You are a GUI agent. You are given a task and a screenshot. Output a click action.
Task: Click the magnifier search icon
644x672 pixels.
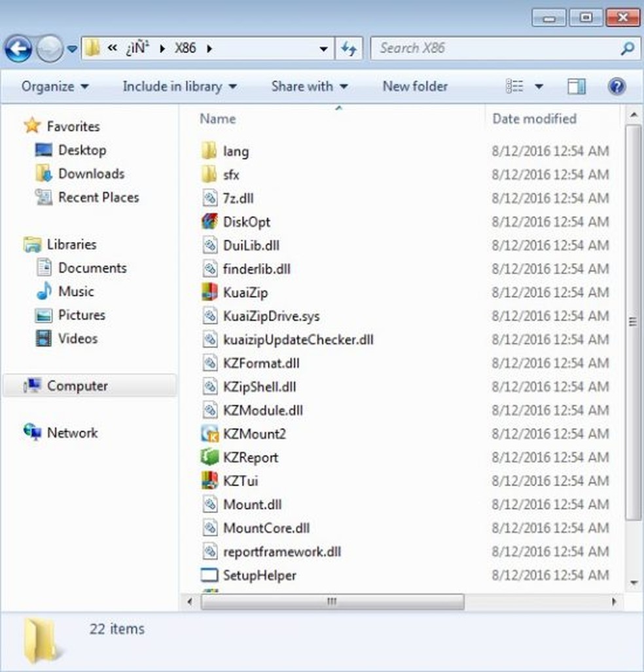627,48
